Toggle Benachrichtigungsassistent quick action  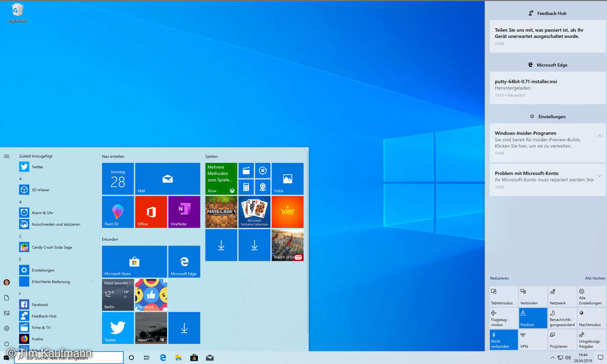click(x=562, y=318)
